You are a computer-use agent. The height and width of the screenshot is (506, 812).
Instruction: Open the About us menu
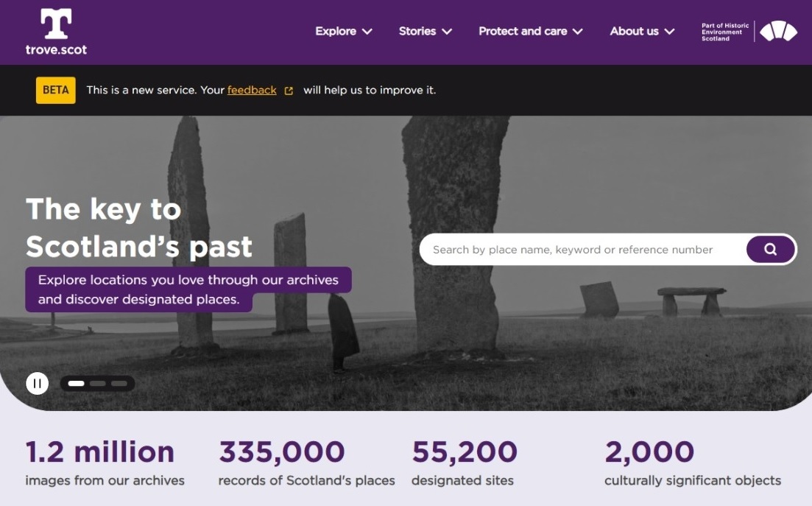tap(641, 32)
